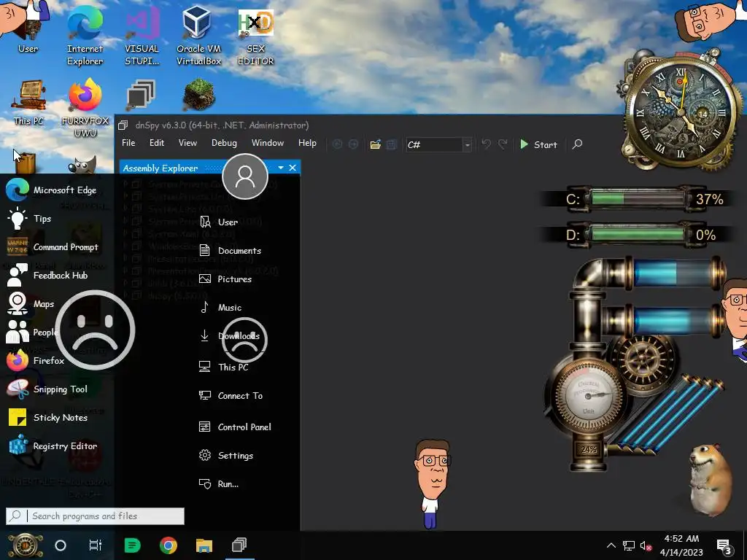Choose Run... in the start menu
Image resolution: width=747 pixels, height=560 pixels.
point(219,484)
